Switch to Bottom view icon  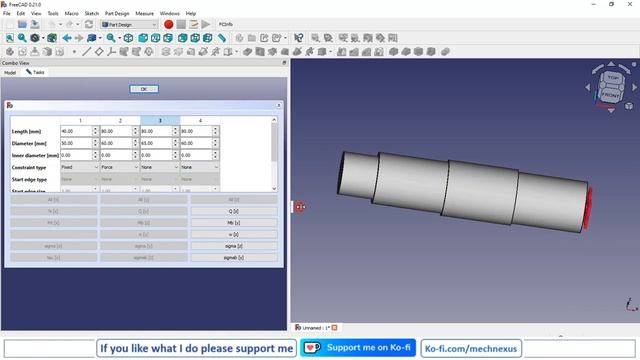pyautogui.click(x=195, y=38)
